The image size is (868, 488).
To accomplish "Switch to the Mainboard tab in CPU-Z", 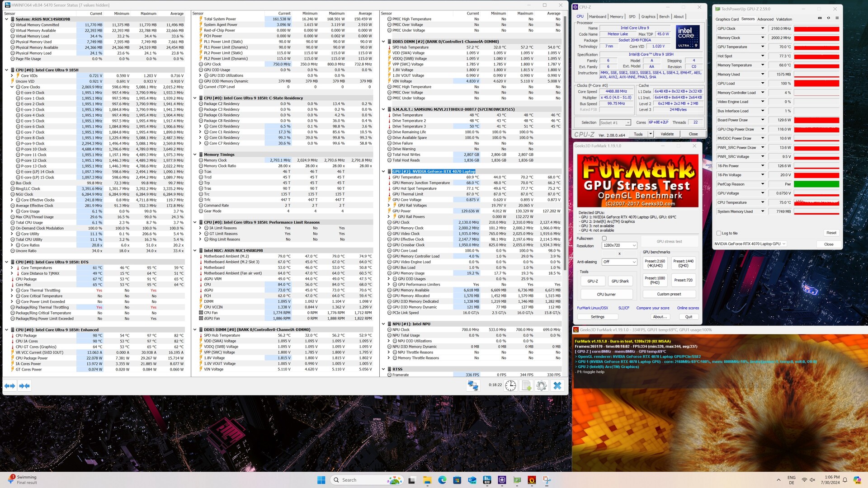I will coord(597,17).
